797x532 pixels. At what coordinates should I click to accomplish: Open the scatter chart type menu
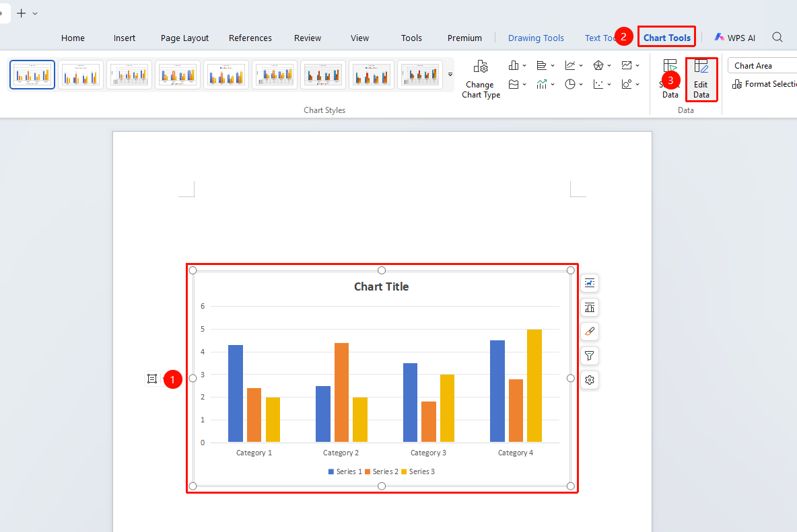[602, 84]
